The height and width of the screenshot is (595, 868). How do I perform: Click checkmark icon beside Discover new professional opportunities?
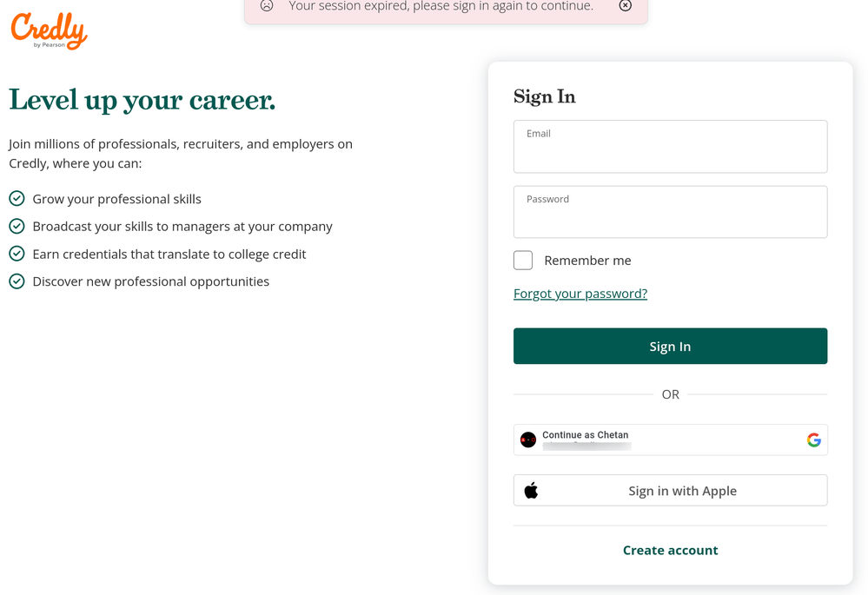click(17, 281)
